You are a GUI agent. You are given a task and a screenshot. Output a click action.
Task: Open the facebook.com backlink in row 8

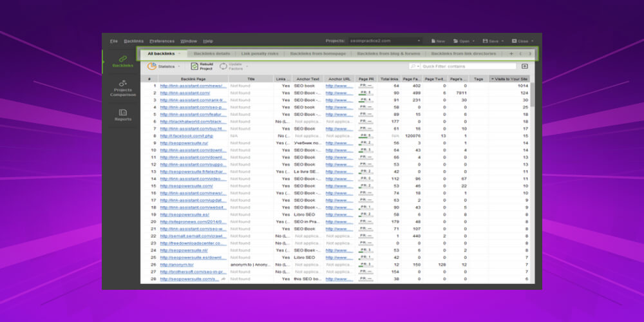[x=187, y=136]
